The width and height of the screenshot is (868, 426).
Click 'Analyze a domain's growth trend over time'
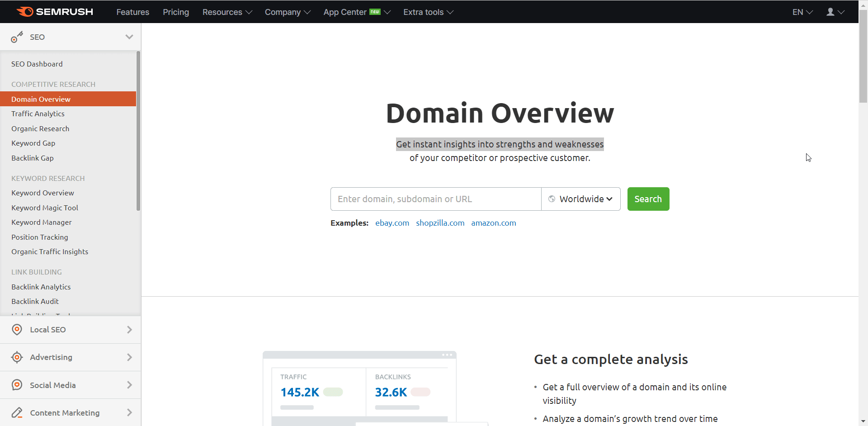coord(630,419)
